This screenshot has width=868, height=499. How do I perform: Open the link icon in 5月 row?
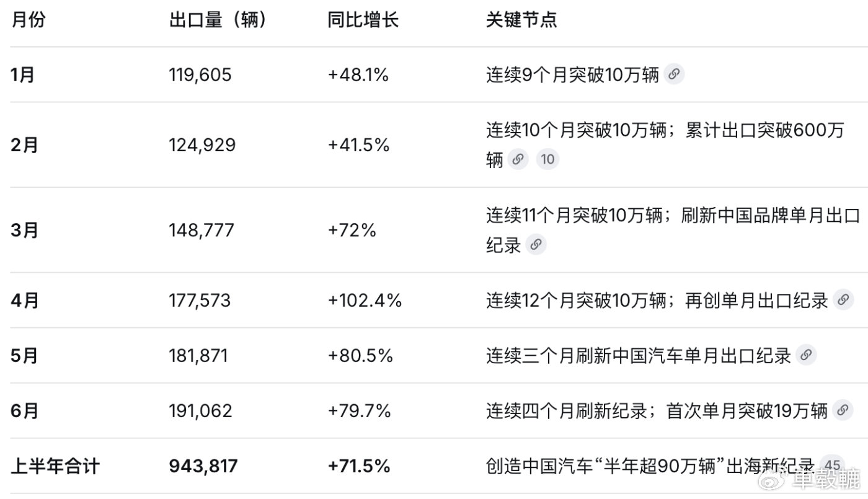tap(806, 355)
